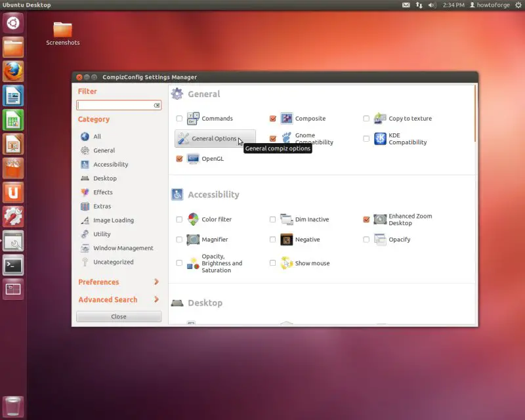Open the Enhanced Zoom Desktop icon

coord(380,219)
